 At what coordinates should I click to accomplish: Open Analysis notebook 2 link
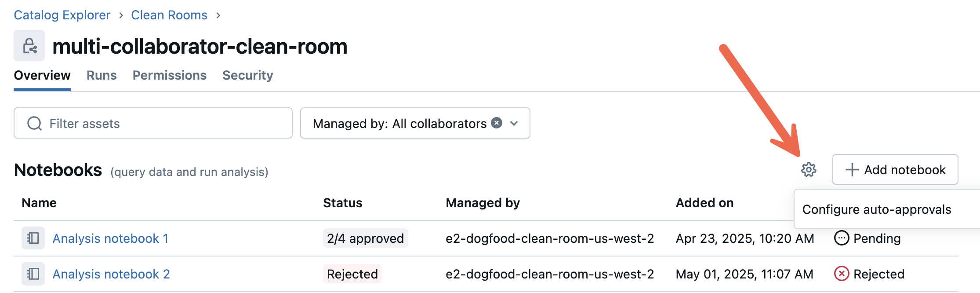pos(111,274)
